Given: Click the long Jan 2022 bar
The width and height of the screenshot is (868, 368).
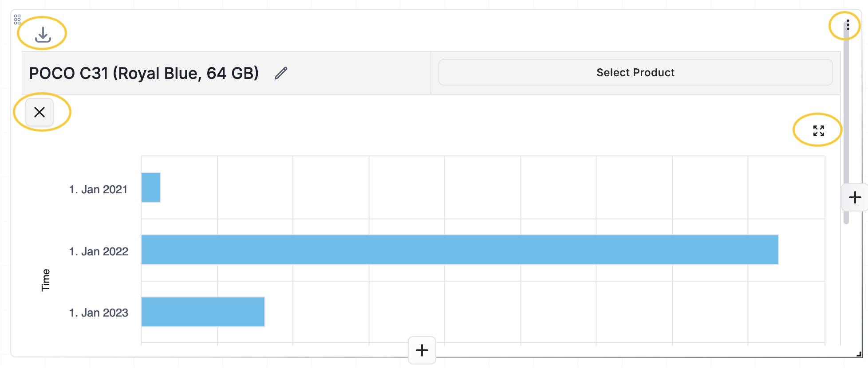Looking at the screenshot, I should [459, 250].
